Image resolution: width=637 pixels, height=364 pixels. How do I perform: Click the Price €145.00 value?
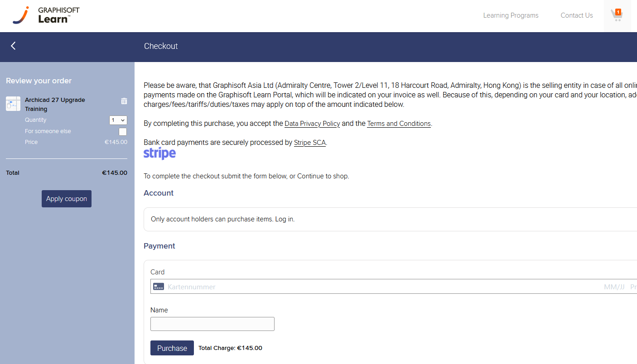(x=116, y=142)
